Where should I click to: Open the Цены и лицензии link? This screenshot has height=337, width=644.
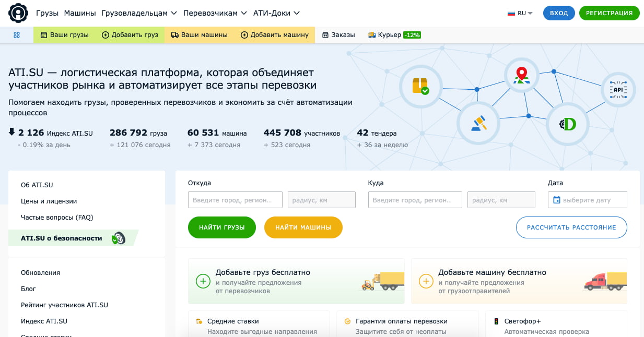tap(49, 201)
